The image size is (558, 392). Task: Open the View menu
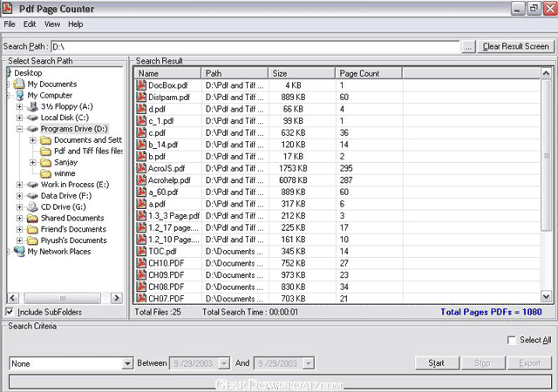pos(52,24)
